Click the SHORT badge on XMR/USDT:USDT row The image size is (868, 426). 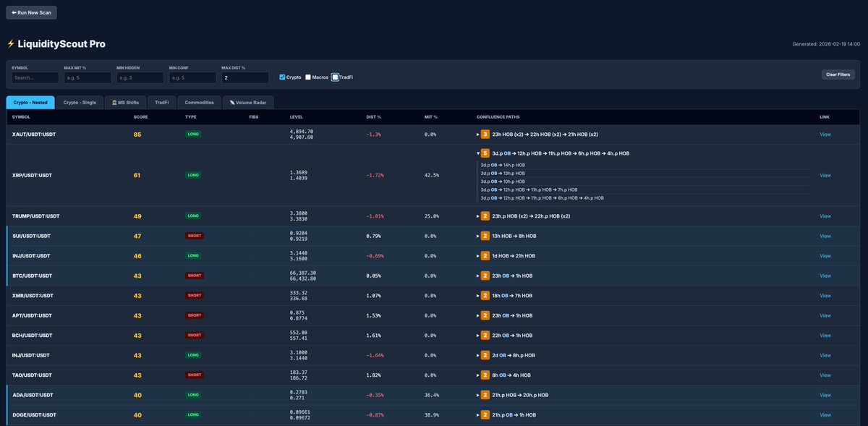[195, 296]
